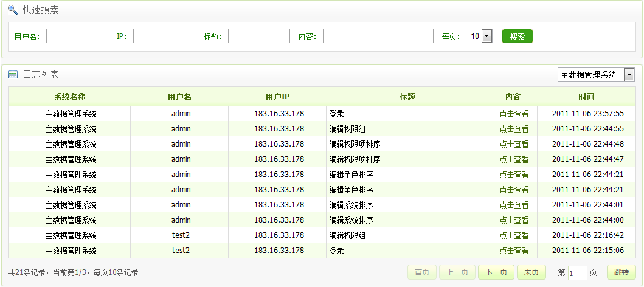Open 点击查看 for the 22:44:48 entry
The width and height of the screenshot is (644, 287).
[x=514, y=144]
